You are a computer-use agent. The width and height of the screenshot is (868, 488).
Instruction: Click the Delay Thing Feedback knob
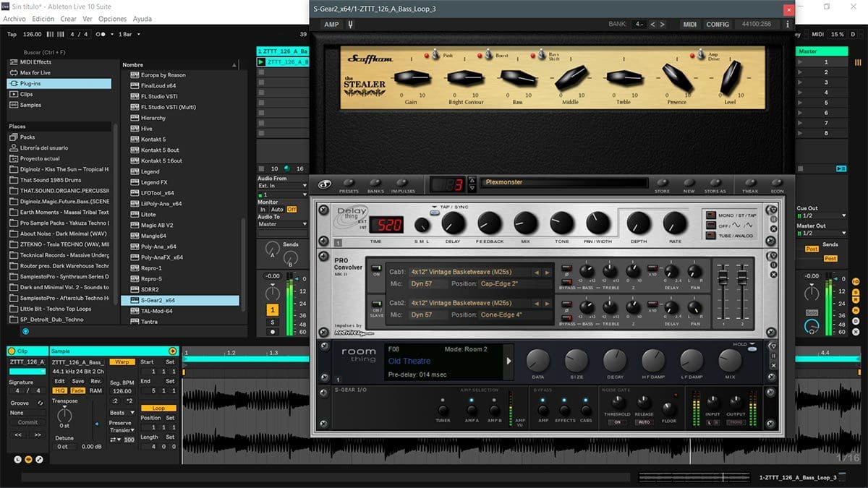point(490,223)
